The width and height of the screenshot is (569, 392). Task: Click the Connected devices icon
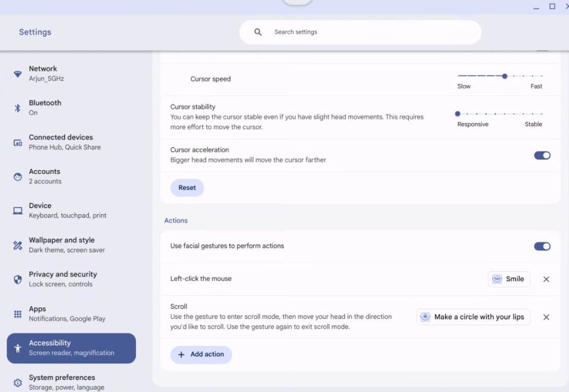(x=18, y=142)
